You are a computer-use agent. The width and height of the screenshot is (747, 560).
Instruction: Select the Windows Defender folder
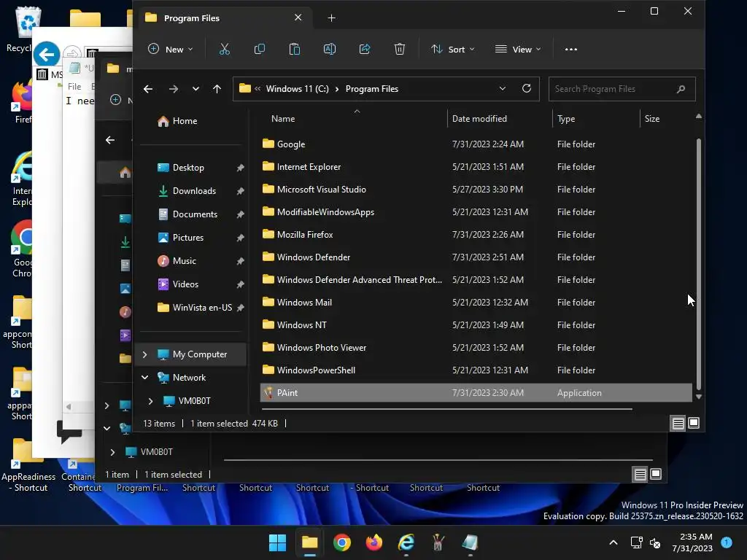(x=476, y=257)
